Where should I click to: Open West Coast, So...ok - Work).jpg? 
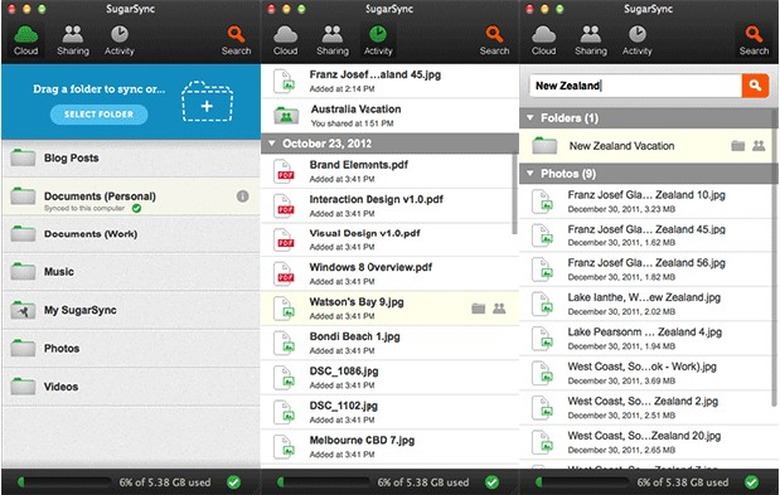pyautogui.click(x=645, y=373)
